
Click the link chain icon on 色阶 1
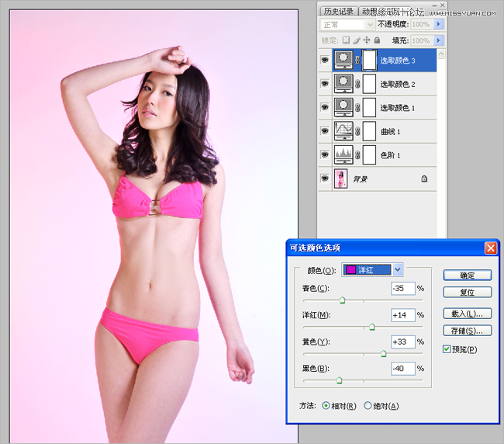357,155
